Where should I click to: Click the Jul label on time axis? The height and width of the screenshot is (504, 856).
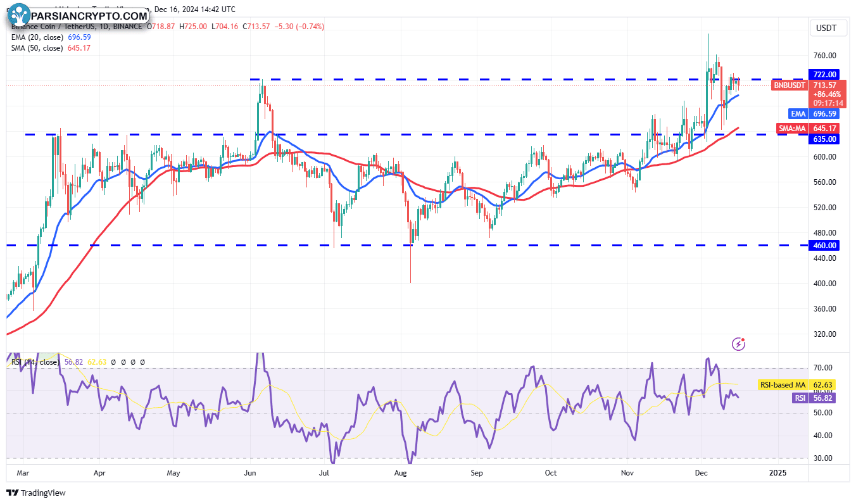(x=325, y=473)
